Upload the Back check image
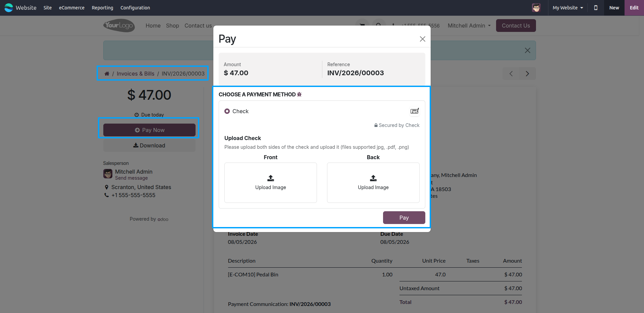Image resolution: width=644 pixels, height=313 pixels. click(373, 183)
